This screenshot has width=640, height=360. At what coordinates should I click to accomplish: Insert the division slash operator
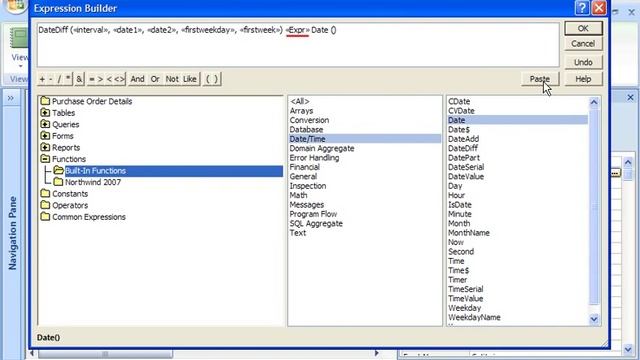(59, 79)
